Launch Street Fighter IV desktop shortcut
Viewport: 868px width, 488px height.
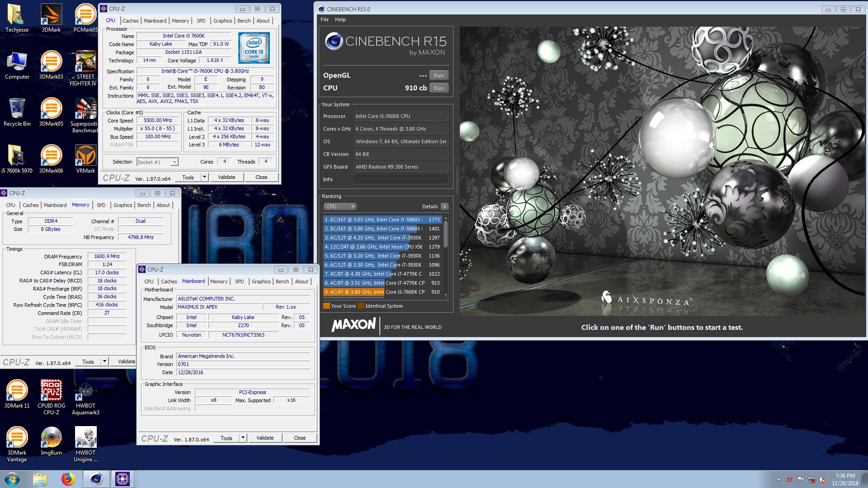tap(85, 68)
